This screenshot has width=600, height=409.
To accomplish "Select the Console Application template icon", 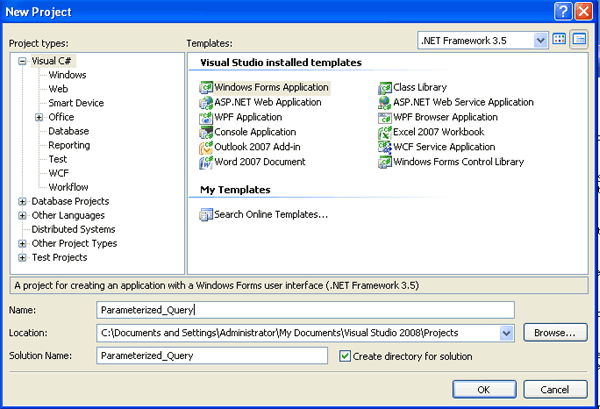I will (206, 132).
